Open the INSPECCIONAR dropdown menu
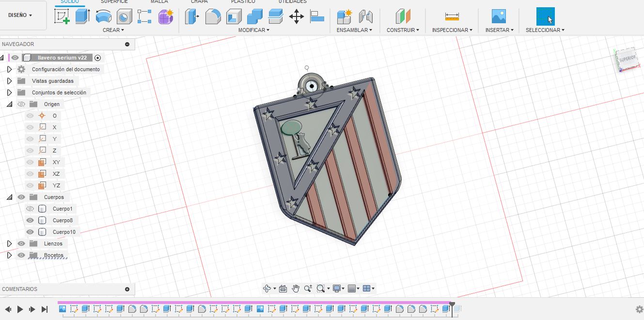The image size is (644, 320). (452, 30)
